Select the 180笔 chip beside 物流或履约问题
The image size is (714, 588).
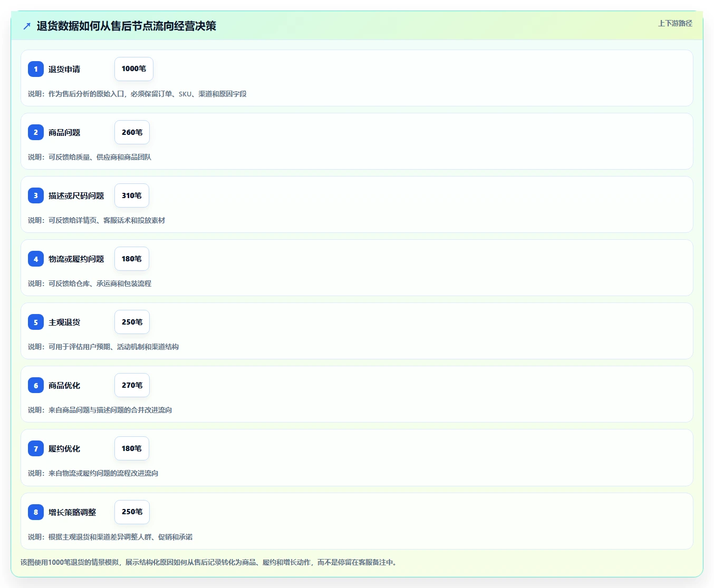[x=132, y=259]
